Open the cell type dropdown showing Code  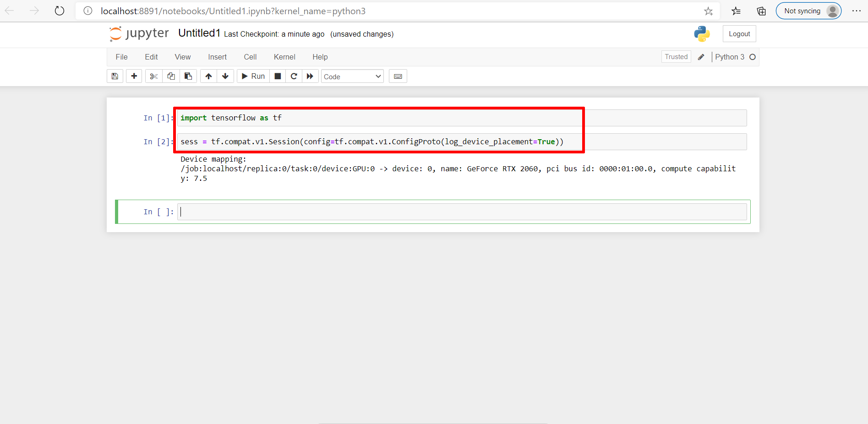click(352, 76)
